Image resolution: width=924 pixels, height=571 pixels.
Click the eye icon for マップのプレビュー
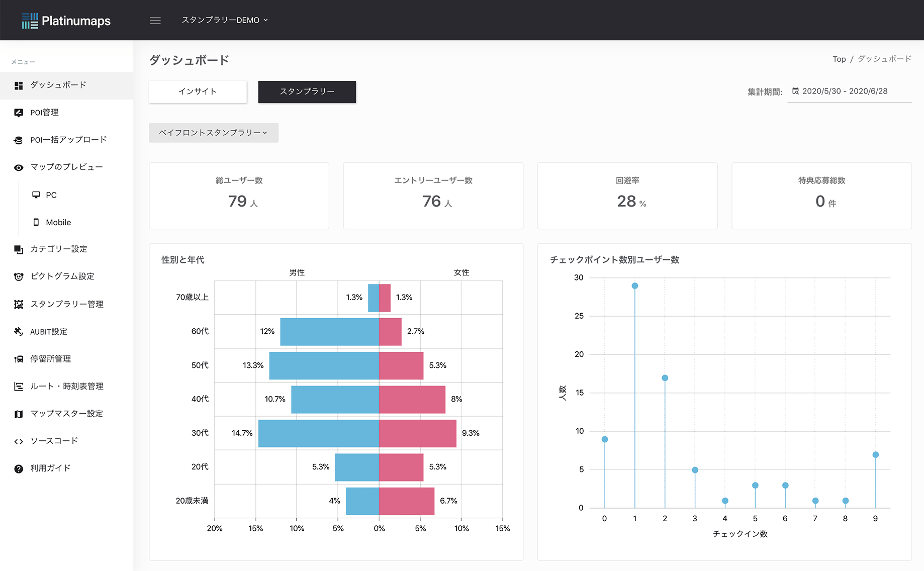[x=19, y=167]
